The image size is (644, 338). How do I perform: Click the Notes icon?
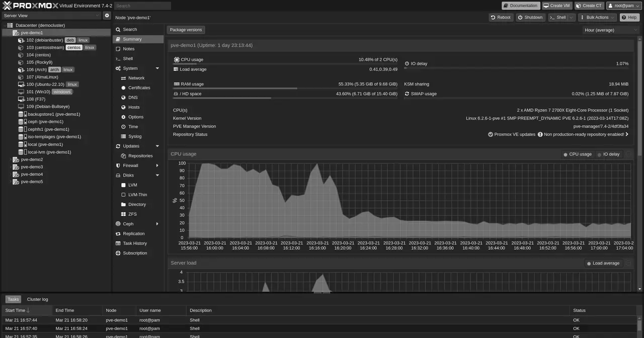(118, 49)
